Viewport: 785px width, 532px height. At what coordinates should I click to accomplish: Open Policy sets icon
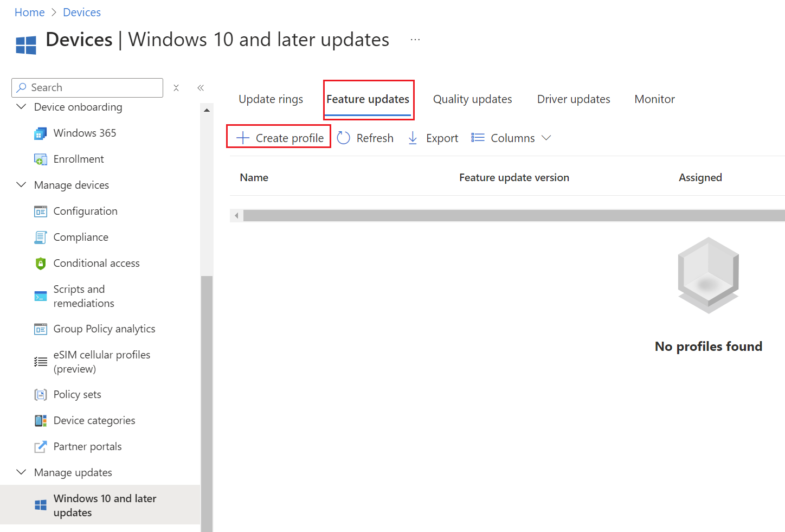(41, 395)
